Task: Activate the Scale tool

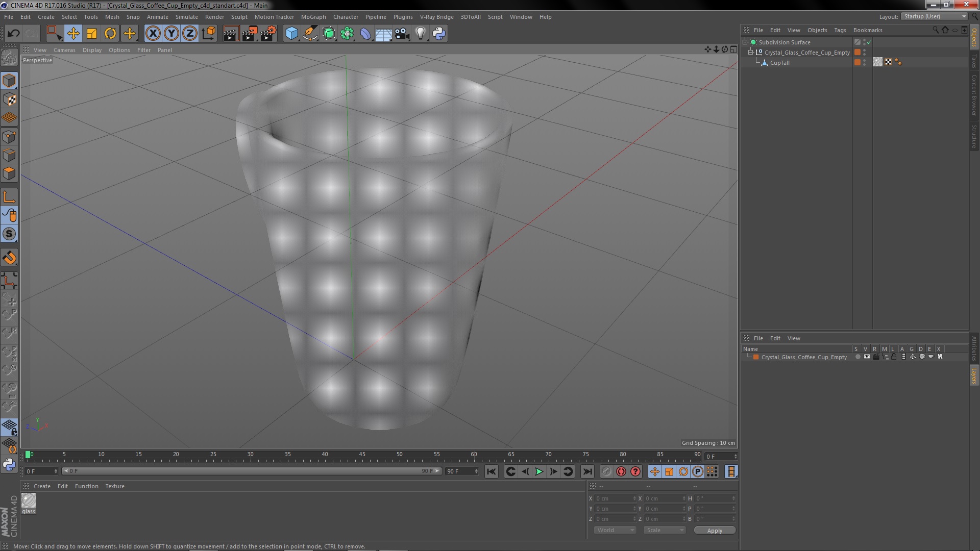Action: pyautogui.click(x=92, y=34)
